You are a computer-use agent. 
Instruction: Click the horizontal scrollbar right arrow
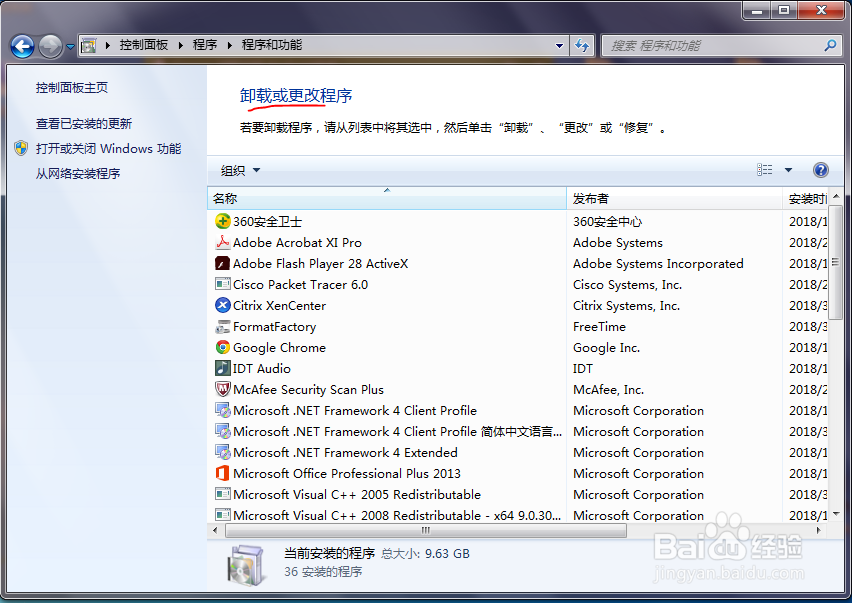pos(819,530)
